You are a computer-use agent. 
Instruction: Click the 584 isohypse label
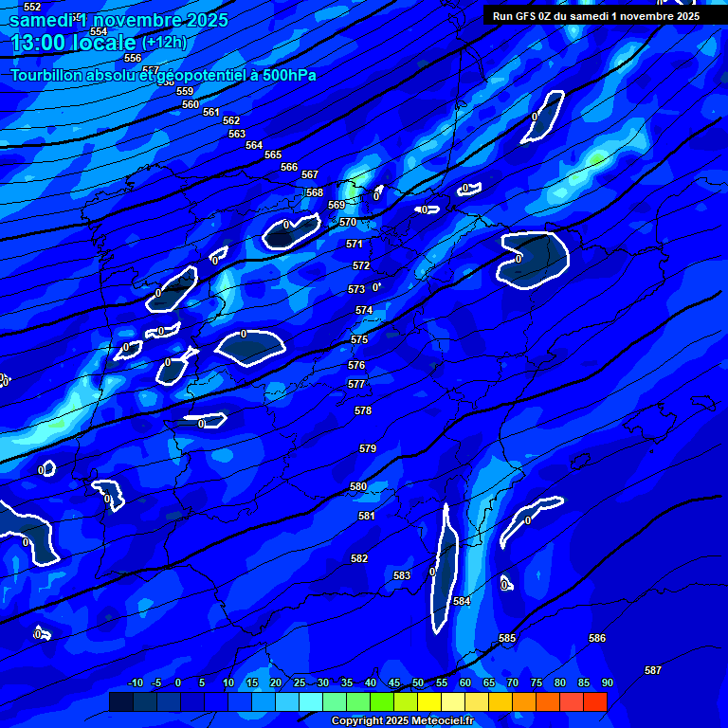pyautogui.click(x=462, y=601)
